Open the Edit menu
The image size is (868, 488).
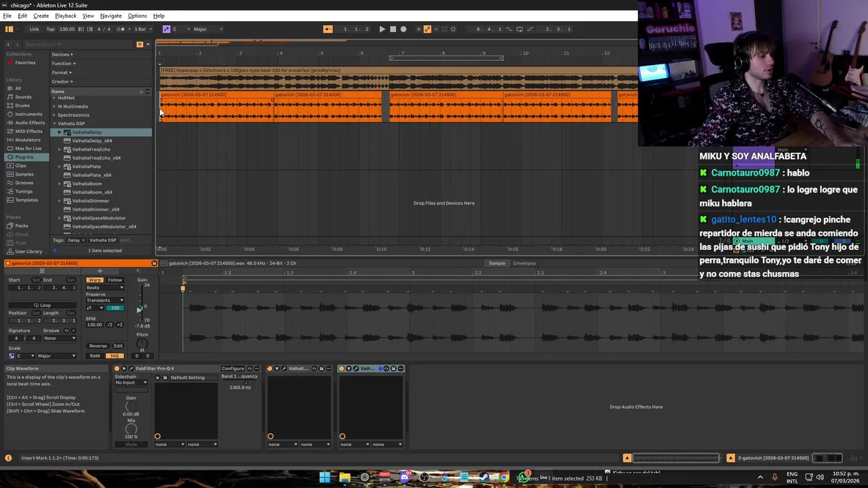coord(22,16)
